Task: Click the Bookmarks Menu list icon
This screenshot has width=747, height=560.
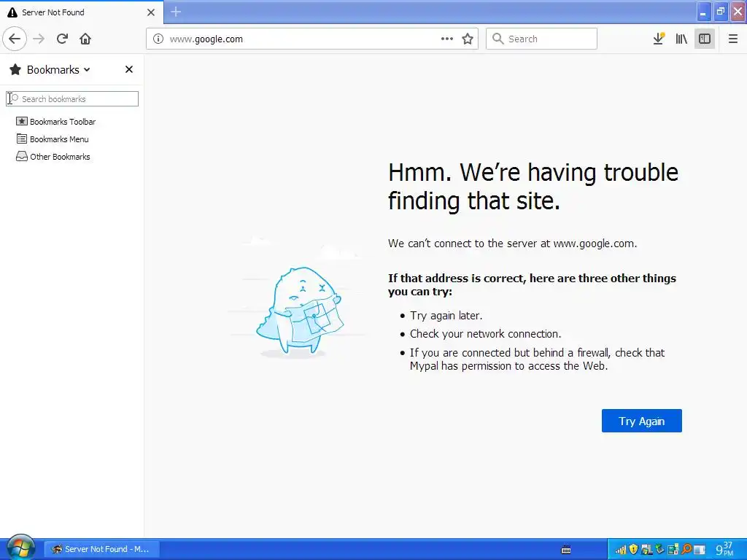Action: click(x=21, y=139)
